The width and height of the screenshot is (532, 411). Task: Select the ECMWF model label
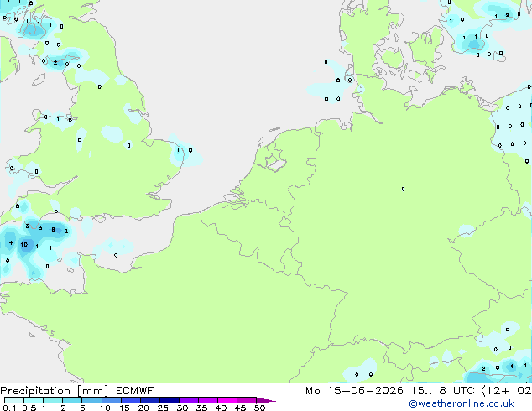[x=135, y=391]
